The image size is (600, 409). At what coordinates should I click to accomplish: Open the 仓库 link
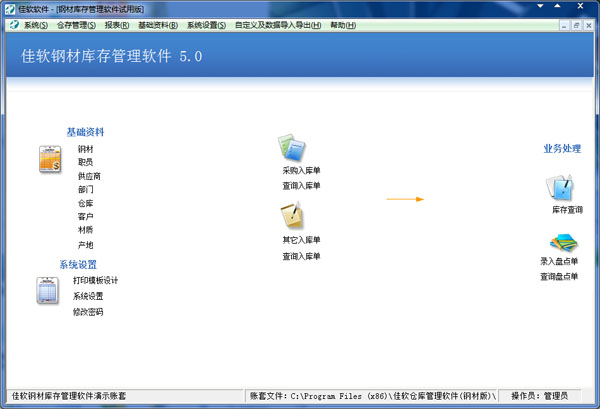(85, 203)
